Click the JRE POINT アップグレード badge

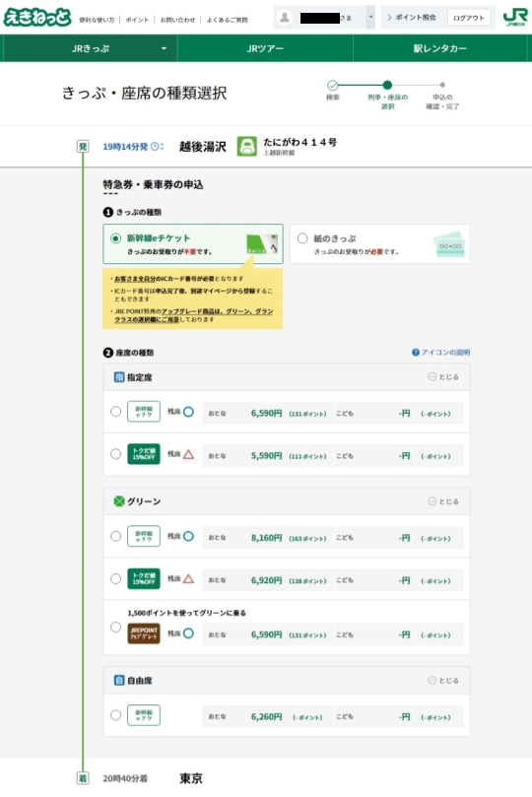[144, 633]
